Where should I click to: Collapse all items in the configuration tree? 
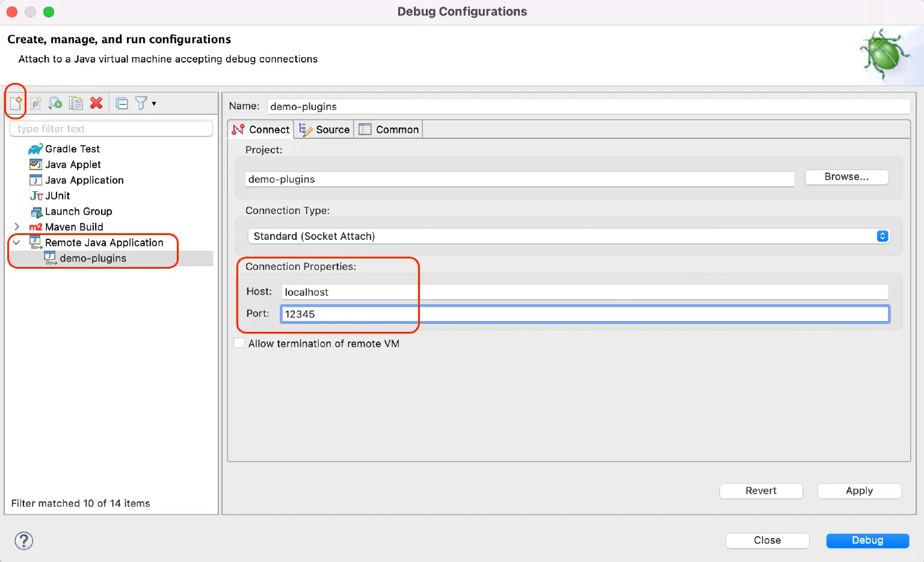point(122,103)
